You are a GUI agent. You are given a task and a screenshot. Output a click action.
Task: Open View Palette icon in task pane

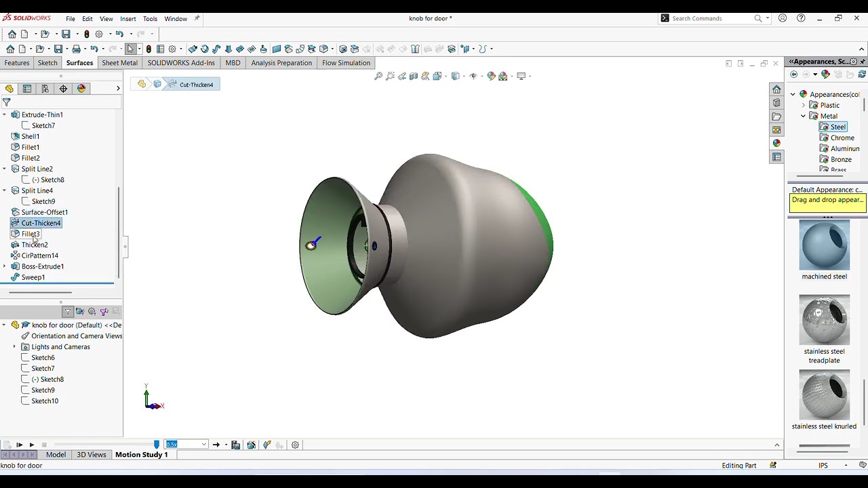click(x=776, y=129)
